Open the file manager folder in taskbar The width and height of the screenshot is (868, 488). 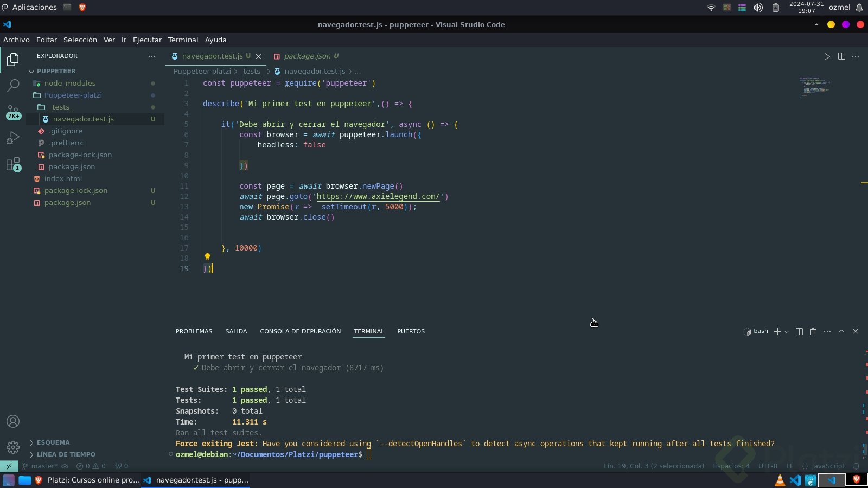(25, 480)
